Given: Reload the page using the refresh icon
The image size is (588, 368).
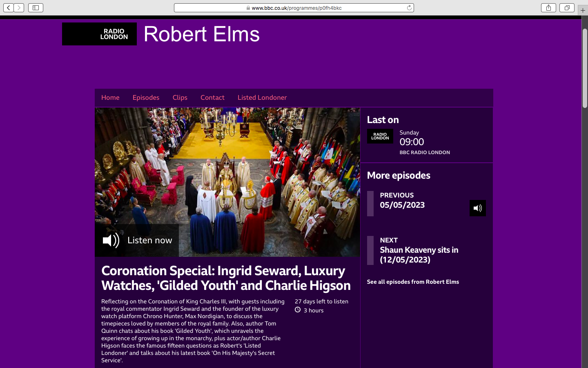Looking at the screenshot, I should coord(409,8).
